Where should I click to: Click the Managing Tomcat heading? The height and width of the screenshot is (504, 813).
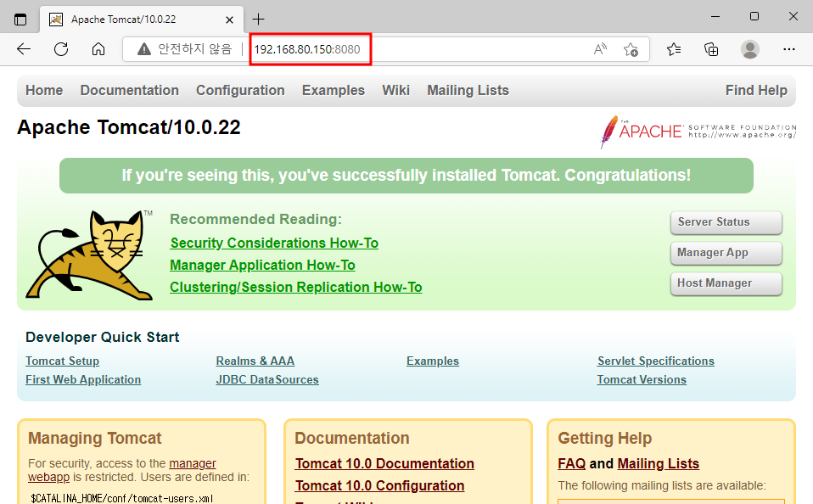tap(95, 438)
